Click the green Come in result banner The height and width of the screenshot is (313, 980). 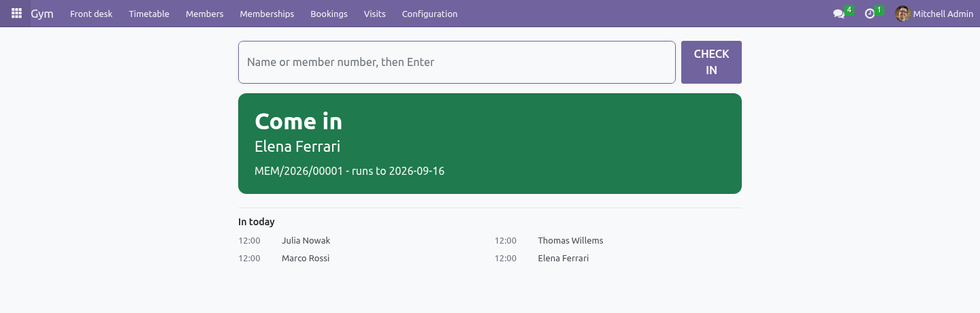[x=490, y=144]
